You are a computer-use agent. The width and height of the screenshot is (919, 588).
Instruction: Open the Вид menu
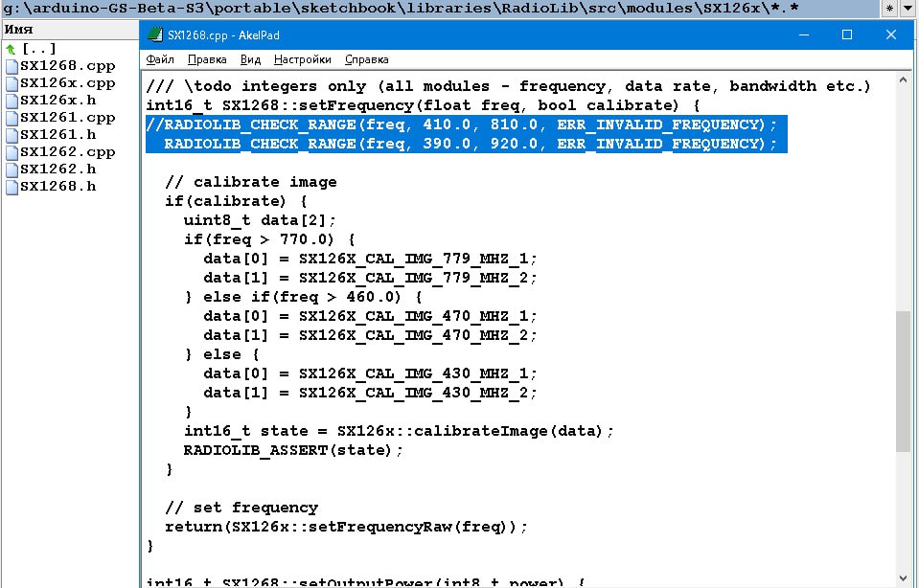coord(250,59)
